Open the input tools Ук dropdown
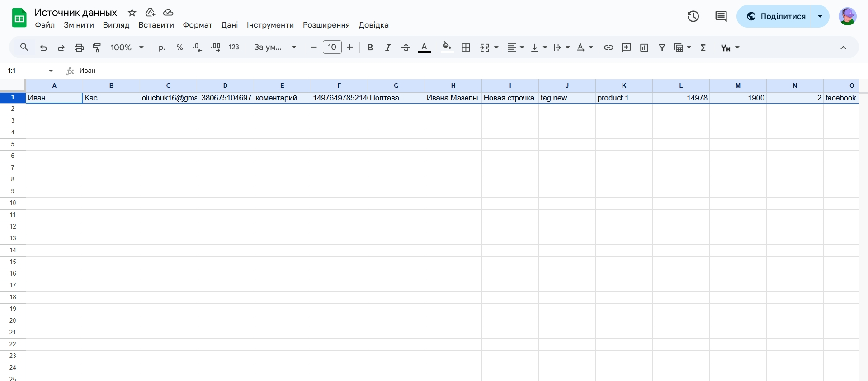868x381 pixels. click(x=730, y=48)
